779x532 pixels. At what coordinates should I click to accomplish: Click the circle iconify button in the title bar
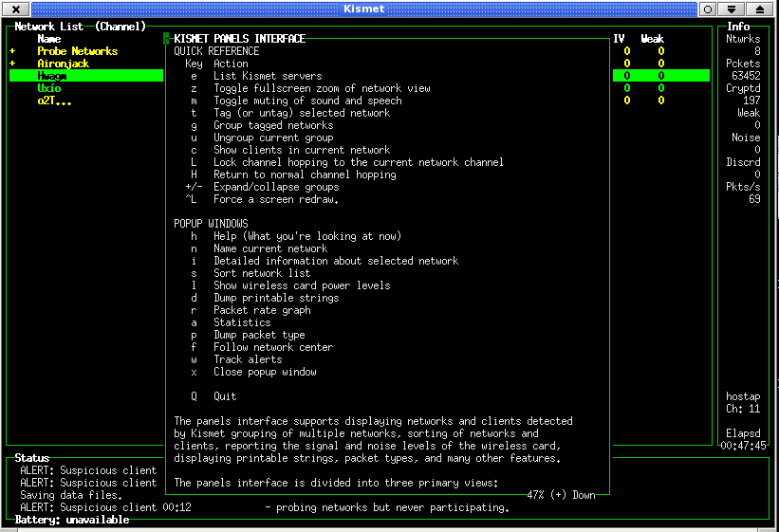(708, 9)
